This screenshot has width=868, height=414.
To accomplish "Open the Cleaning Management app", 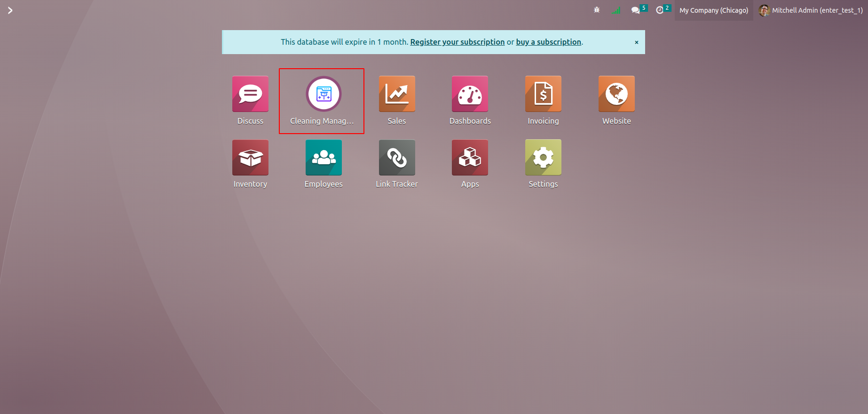I will pos(324,94).
